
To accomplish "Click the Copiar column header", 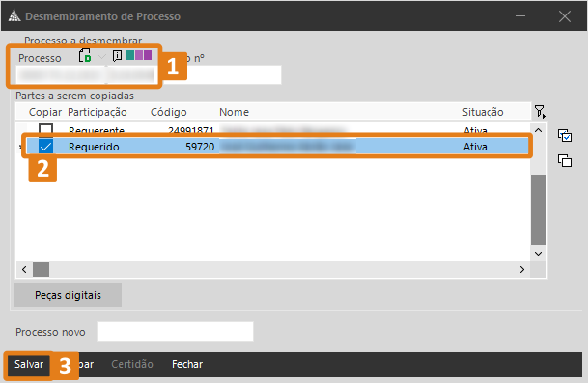I will (45, 112).
